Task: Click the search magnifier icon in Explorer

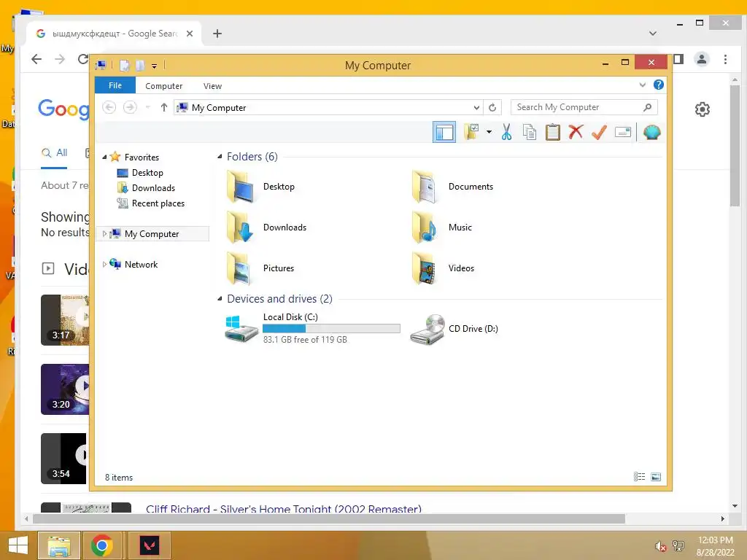Action: point(647,107)
